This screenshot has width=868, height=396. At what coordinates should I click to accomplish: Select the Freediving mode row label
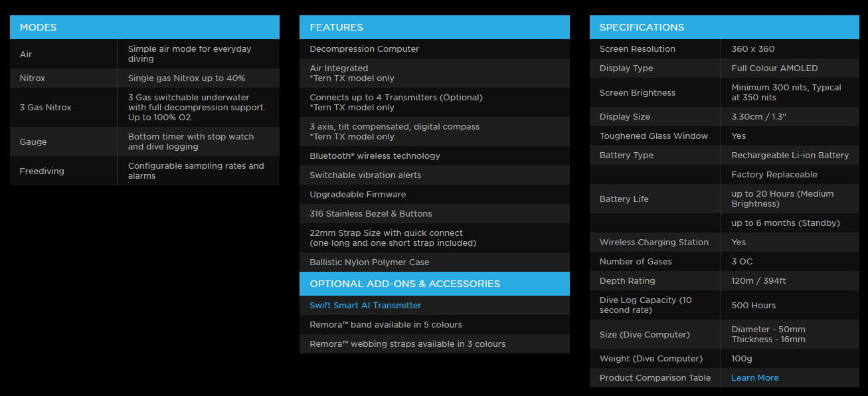tap(42, 171)
